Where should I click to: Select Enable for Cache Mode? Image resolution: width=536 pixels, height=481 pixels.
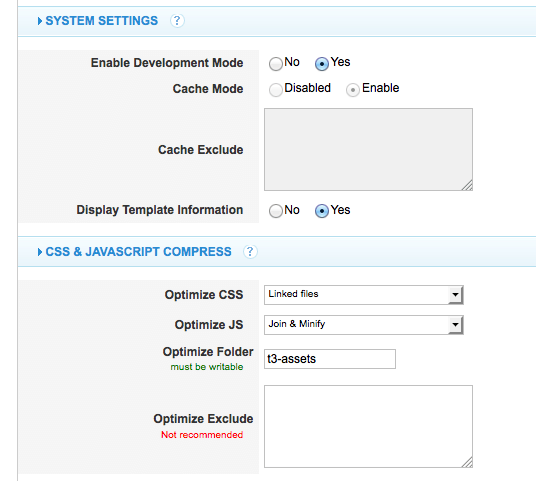tap(353, 90)
